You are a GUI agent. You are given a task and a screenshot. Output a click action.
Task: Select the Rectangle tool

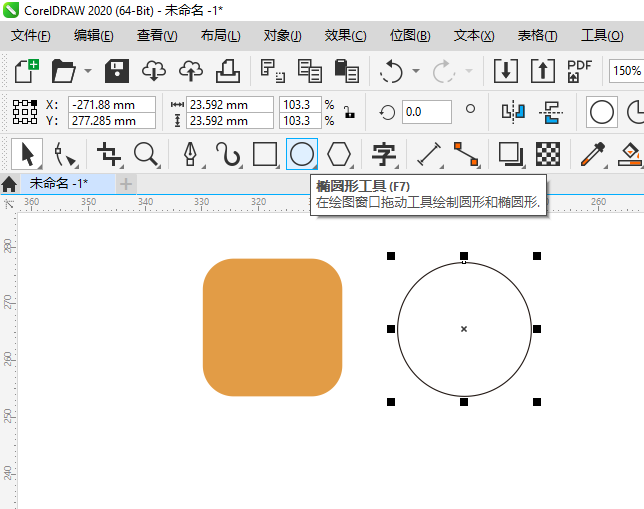click(x=265, y=154)
